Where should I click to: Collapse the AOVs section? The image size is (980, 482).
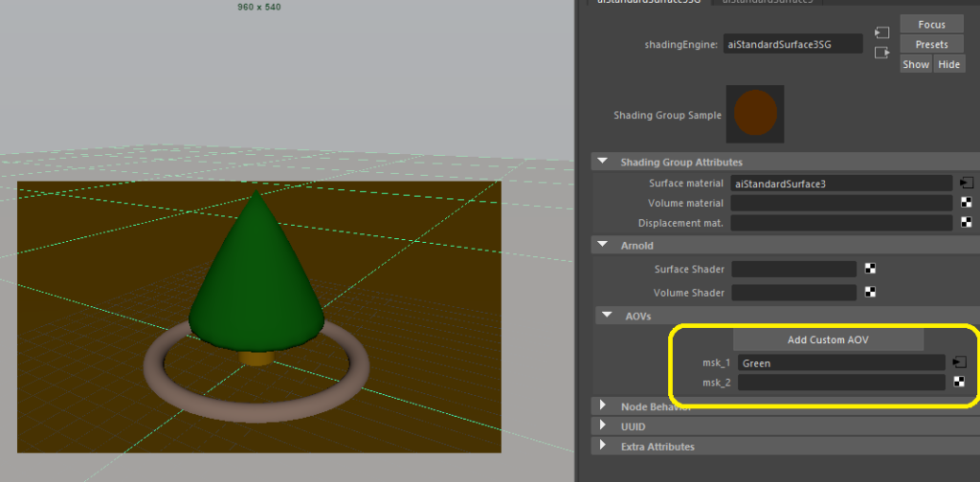coord(607,316)
